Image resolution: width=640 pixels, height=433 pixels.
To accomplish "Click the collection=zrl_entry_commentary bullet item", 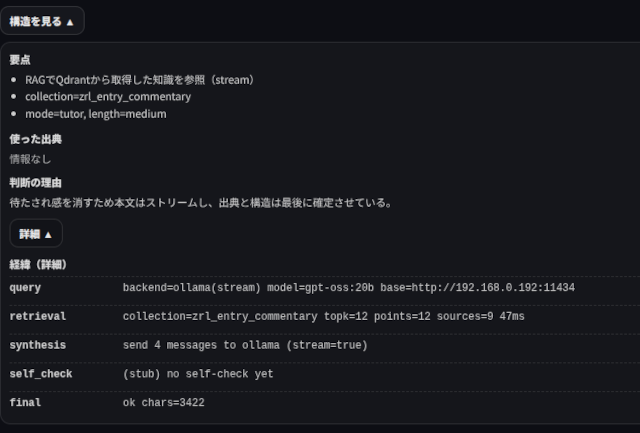I will point(108,96).
